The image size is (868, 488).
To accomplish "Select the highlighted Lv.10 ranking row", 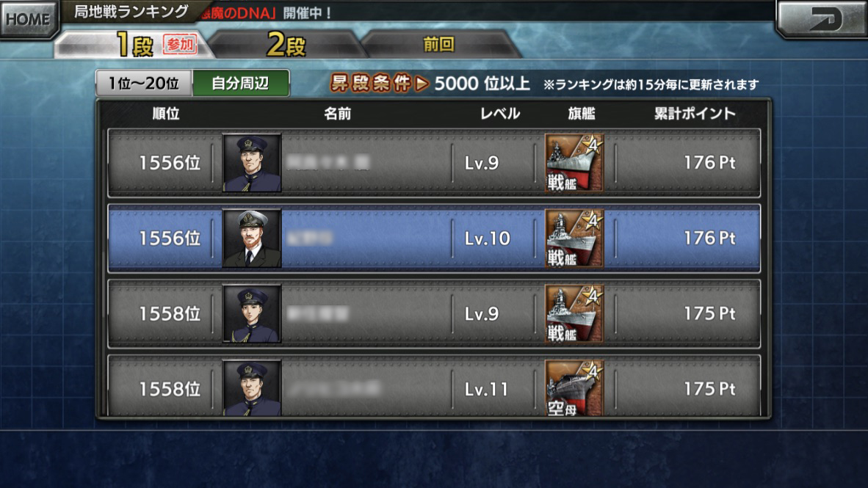I will coord(434,238).
